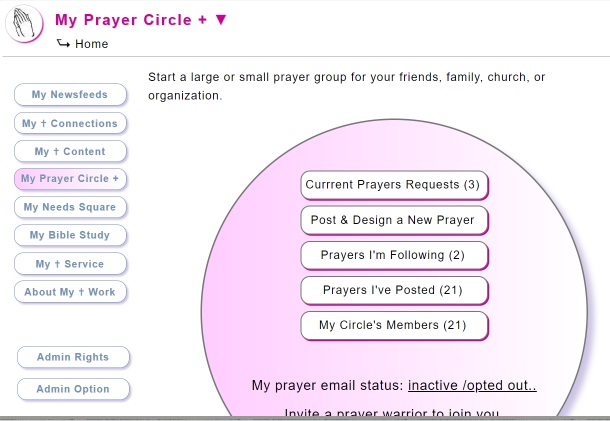Open My † Service sidebar item

point(70,264)
